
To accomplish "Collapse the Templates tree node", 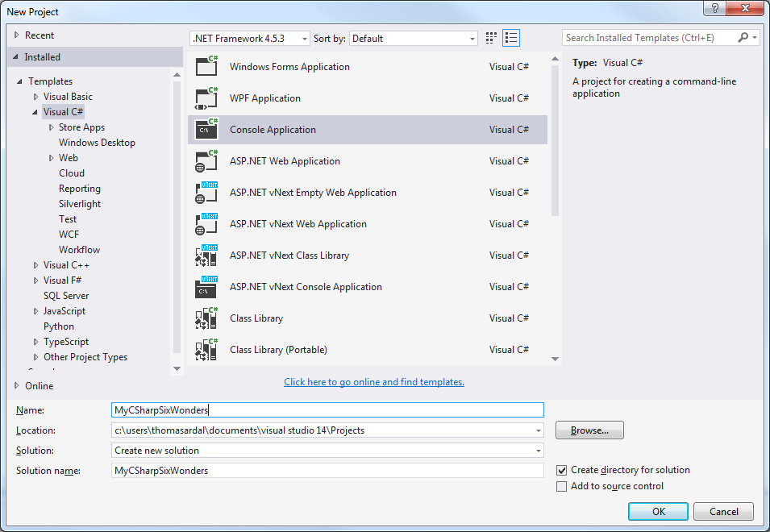I will click(19, 81).
